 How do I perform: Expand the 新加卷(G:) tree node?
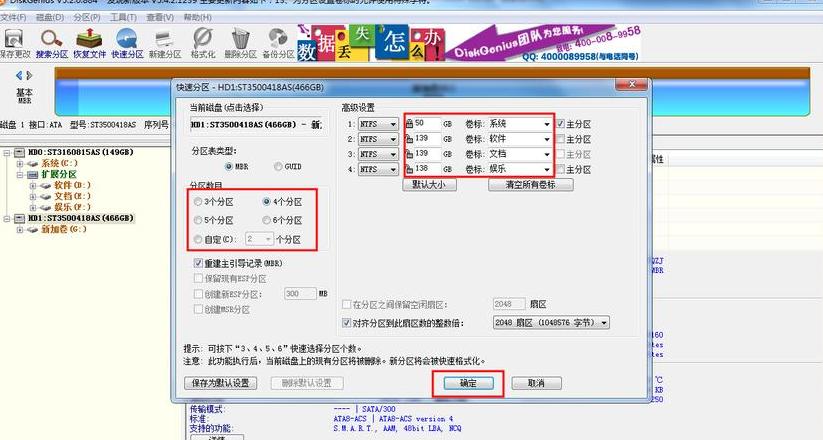click(20, 229)
